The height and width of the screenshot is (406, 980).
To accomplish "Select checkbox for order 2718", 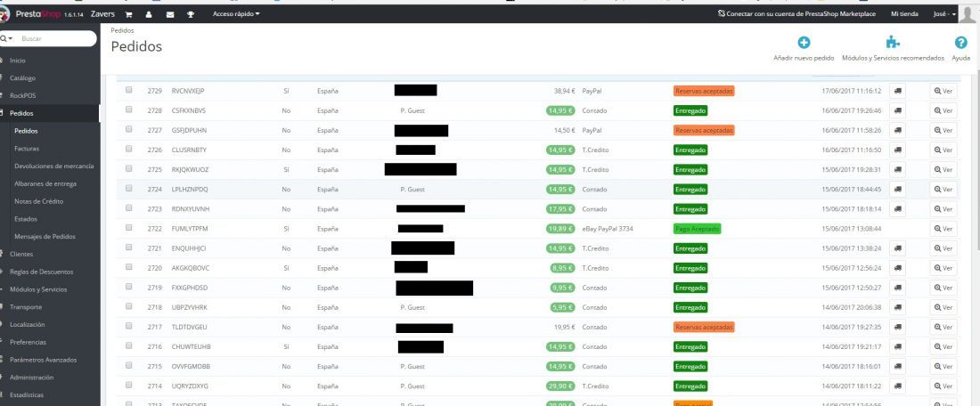I will pyautogui.click(x=129, y=306).
